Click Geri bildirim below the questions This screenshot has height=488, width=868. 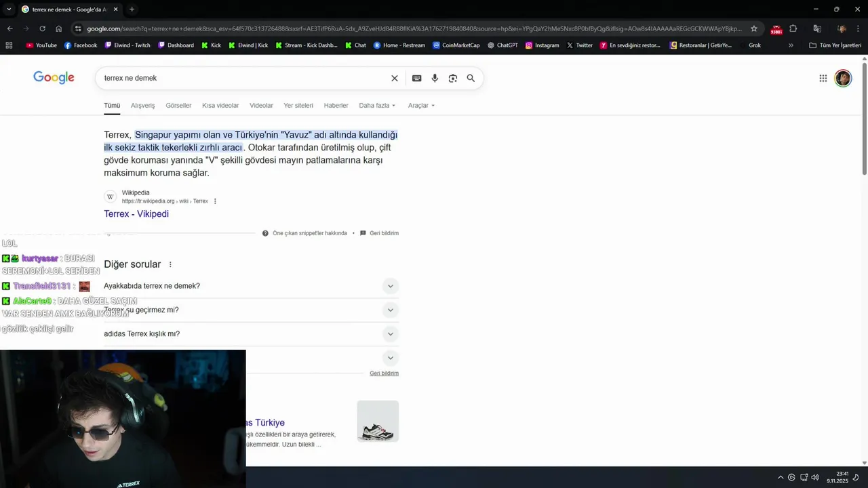pos(384,373)
